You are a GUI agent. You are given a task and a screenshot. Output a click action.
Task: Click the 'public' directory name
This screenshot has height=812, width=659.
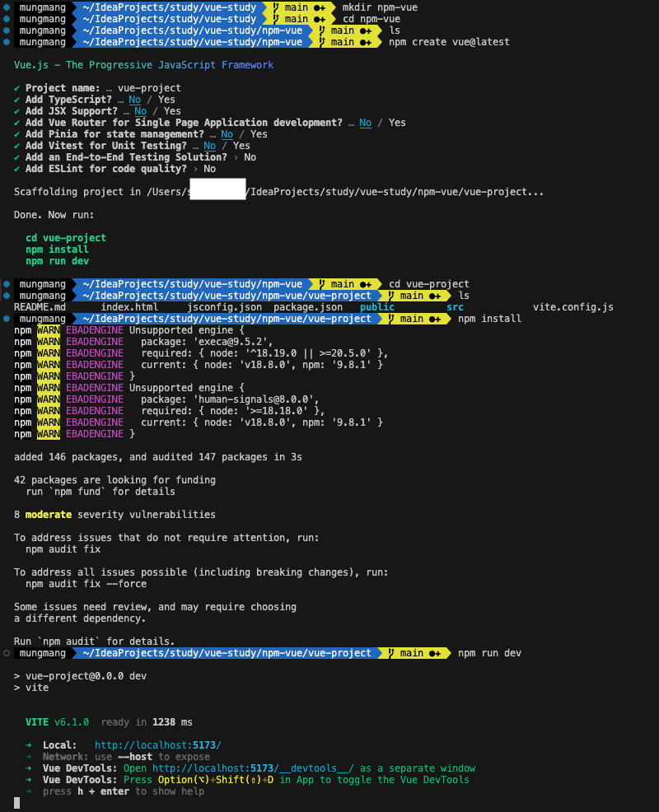pos(377,307)
